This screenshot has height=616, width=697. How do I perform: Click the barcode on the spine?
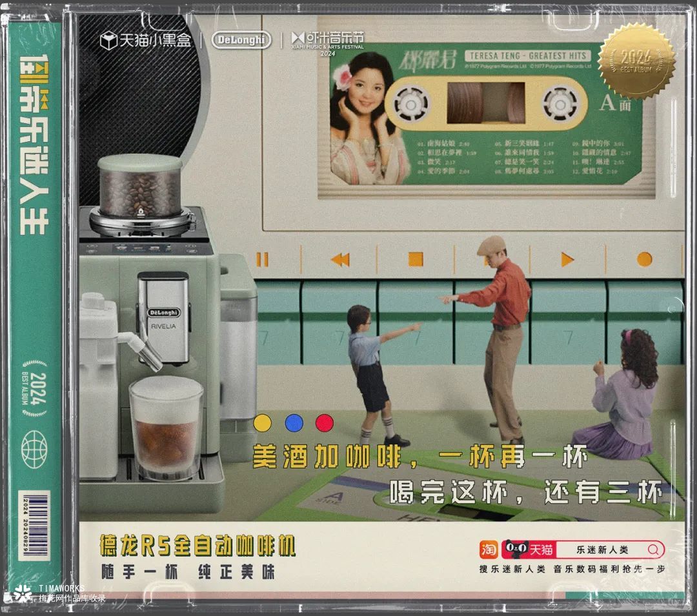[34, 526]
